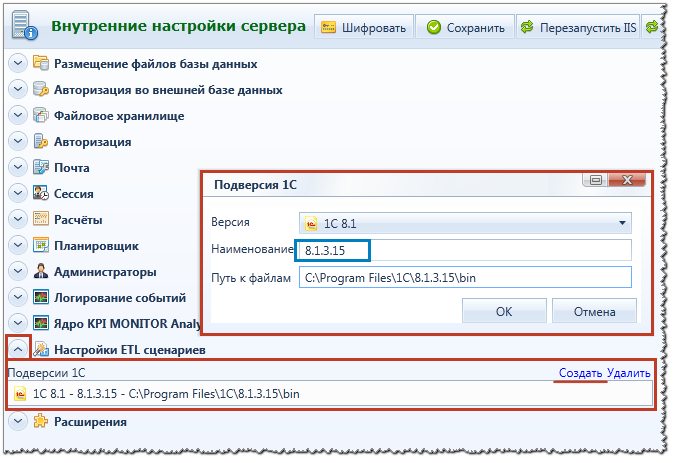Expand the Расчёты section chevron
Viewport: 676px width, 463px height.
click(18, 219)
